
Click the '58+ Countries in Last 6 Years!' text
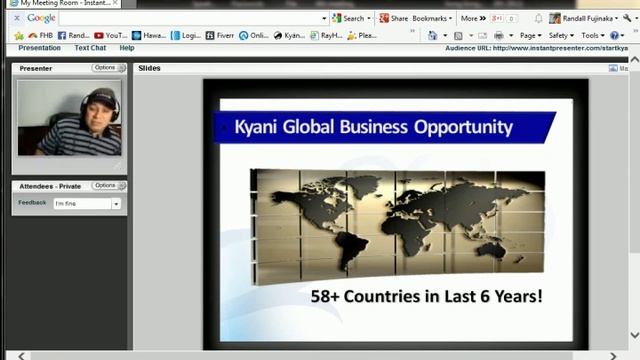coord(427,296)
